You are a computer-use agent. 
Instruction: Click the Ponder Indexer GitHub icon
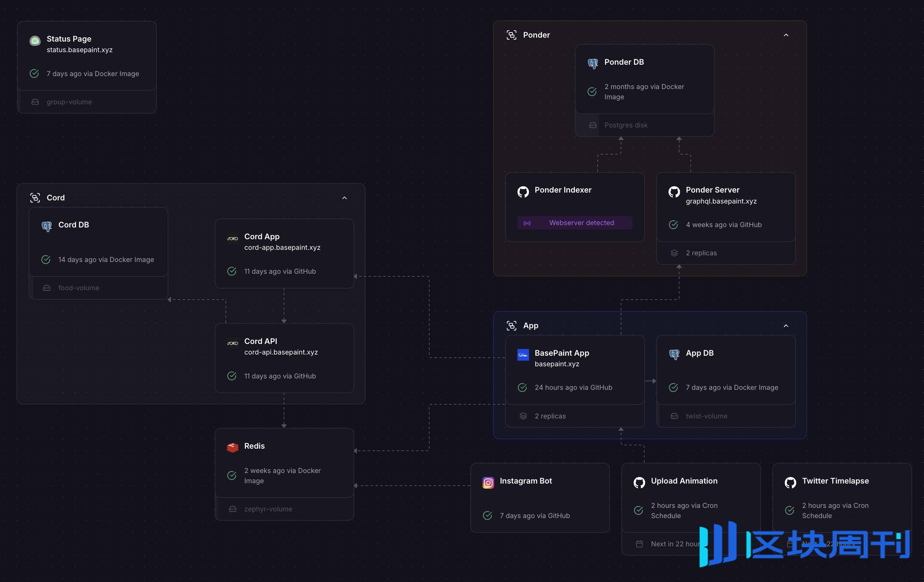click(523, 192)
